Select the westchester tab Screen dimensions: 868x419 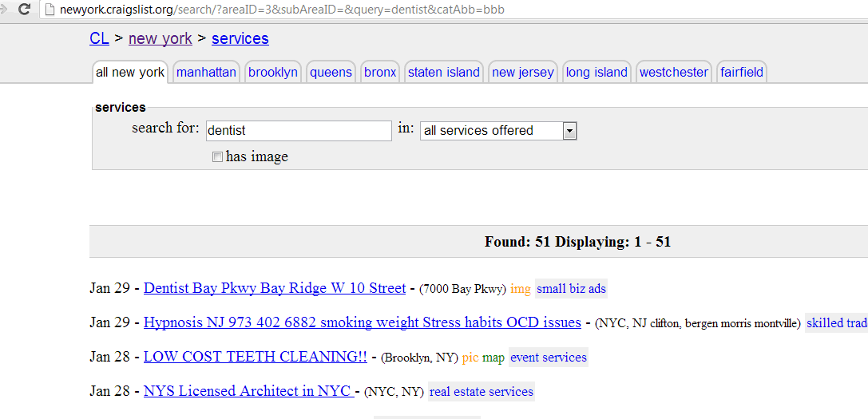674,72
